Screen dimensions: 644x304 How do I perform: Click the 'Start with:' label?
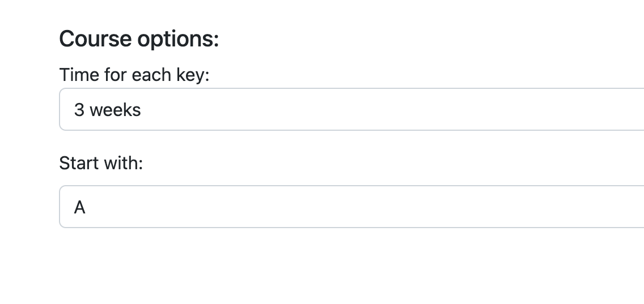[101, 163]
